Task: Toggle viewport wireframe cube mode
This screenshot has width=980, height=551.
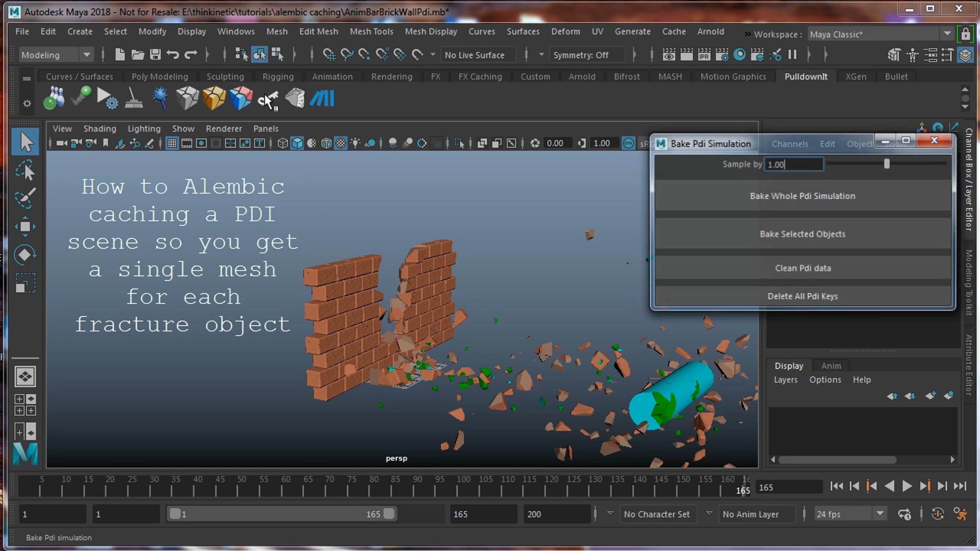Action: point(283,143)
